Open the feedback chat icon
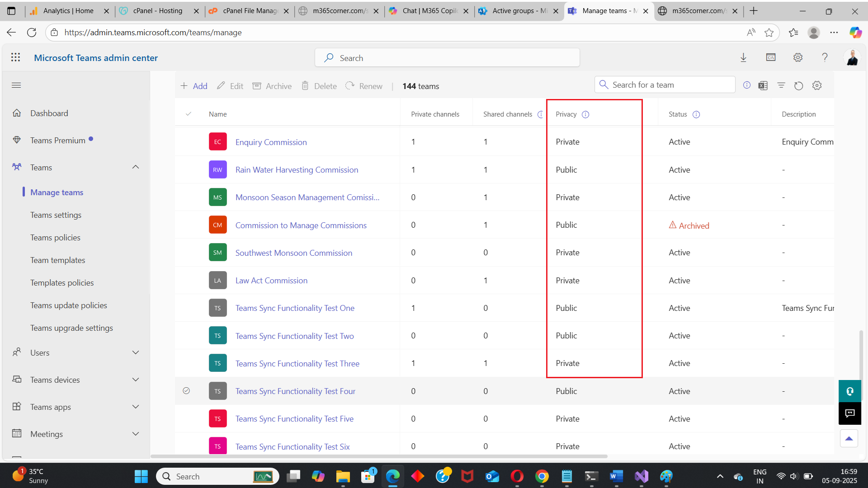 pos(849,413)
